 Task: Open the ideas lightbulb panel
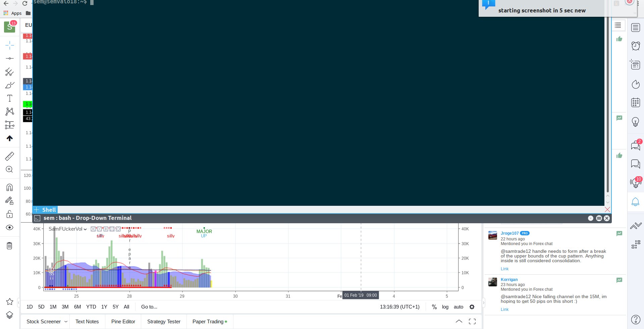tap(636, 122)
